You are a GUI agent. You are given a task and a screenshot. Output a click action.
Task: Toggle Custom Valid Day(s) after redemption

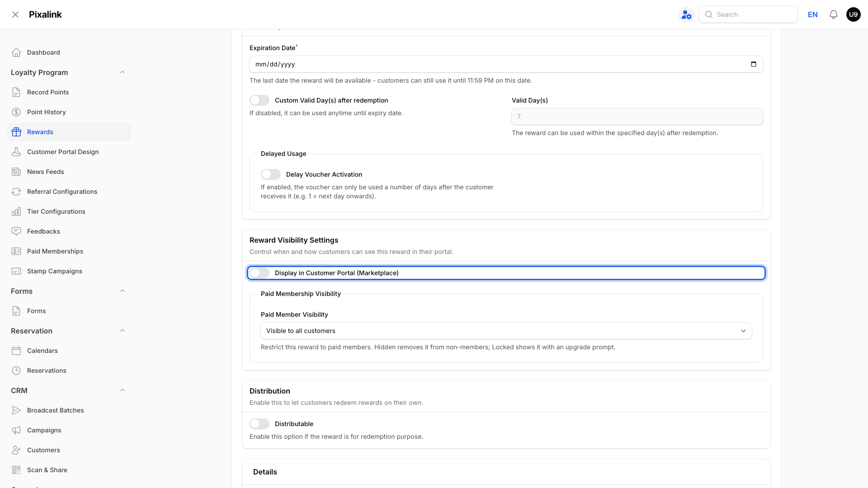pos(259,100)
